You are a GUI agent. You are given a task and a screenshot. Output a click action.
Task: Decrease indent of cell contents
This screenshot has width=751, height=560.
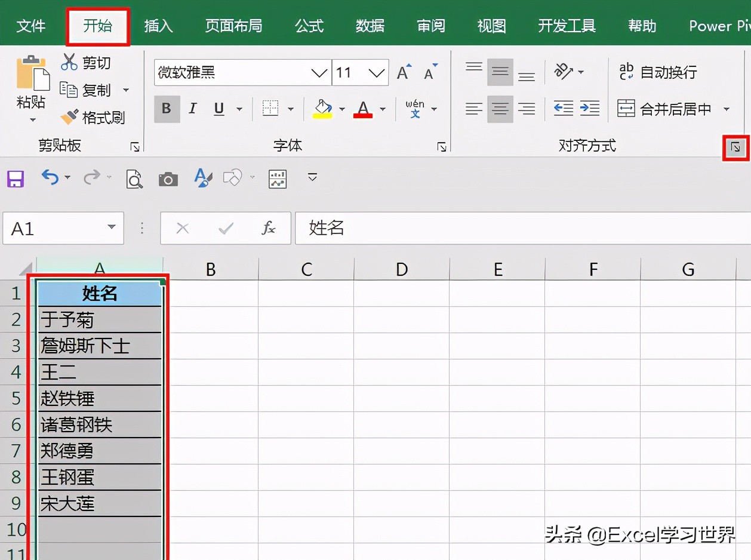tap(564, 109)
